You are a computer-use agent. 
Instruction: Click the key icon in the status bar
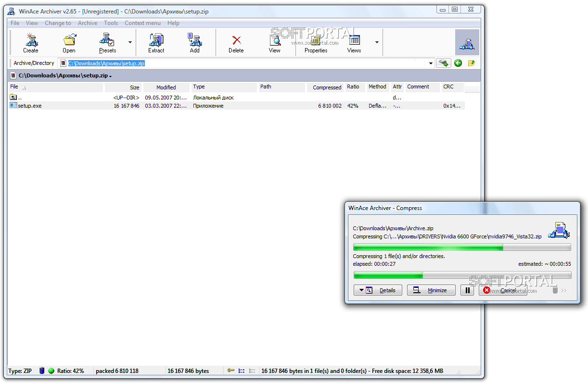[x=231, y=371]
